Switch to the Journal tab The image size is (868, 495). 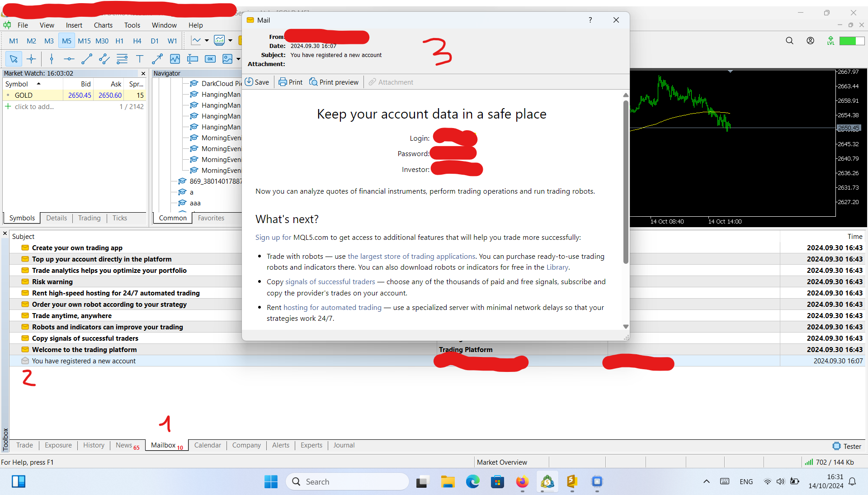pyautogui.click(x=344, y=445)
